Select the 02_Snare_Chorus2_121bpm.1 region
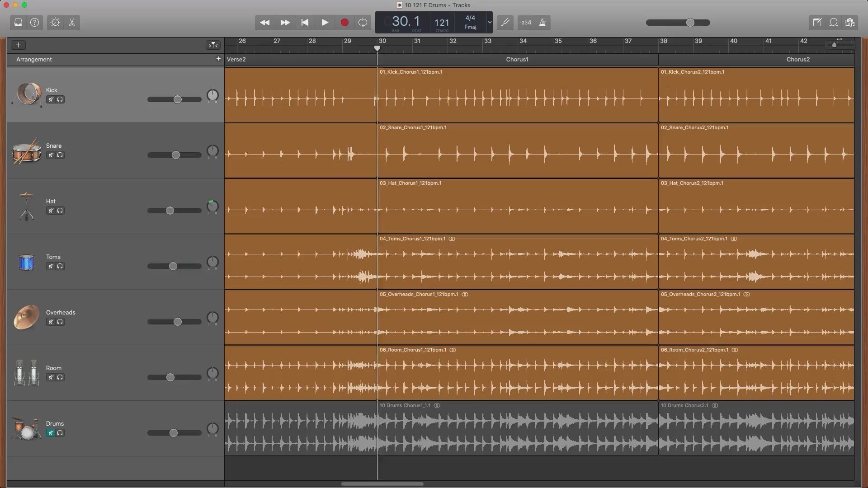The image size is (868, 488). 756,150
